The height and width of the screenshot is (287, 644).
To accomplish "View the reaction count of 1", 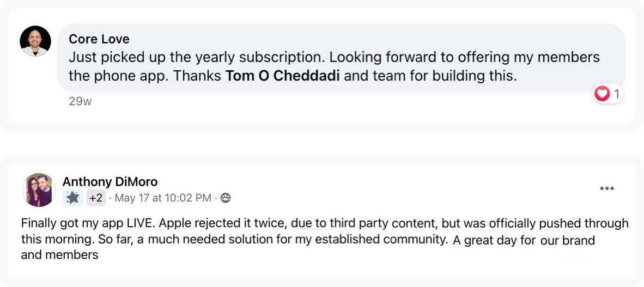I will tap(616, 94).
